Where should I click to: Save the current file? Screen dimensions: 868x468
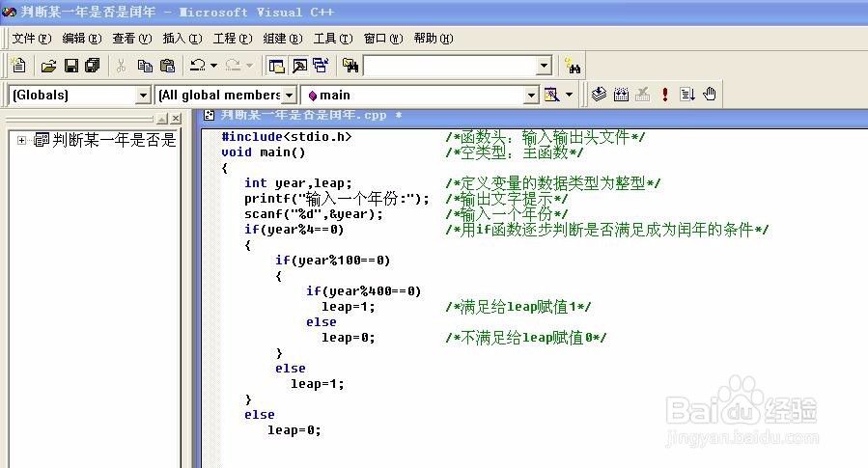tap(71, 66)
